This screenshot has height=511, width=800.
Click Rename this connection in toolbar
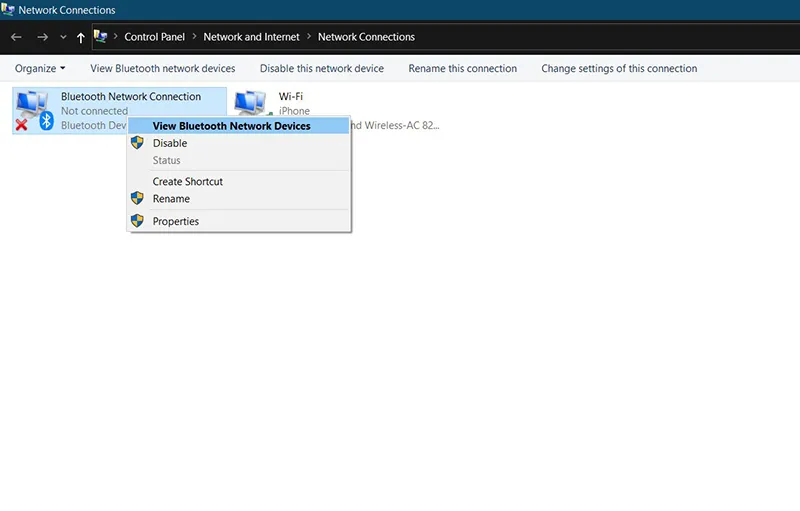(x=462, y=69)
